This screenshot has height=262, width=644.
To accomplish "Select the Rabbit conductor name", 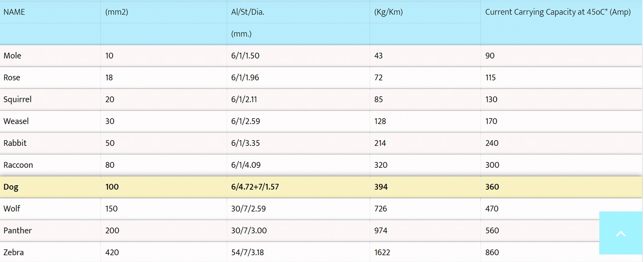I will tap(15, 143).
